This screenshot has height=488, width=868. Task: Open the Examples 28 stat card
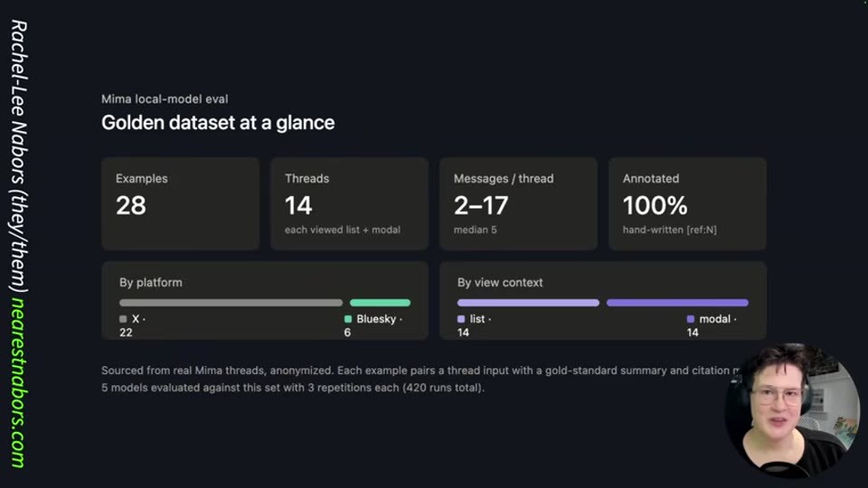point(181,203)
